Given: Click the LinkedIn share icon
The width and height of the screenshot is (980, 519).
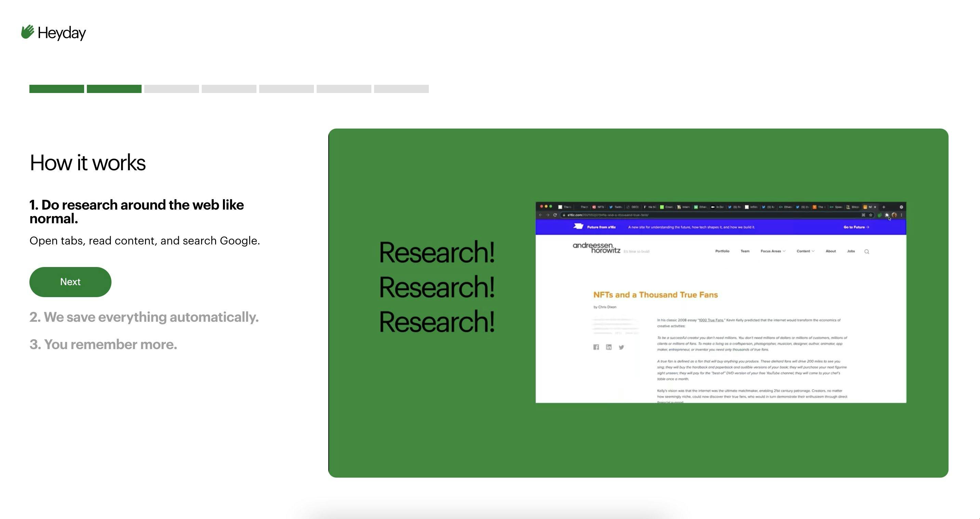Looking at the screenshot, I should click(x=609, y=347).
